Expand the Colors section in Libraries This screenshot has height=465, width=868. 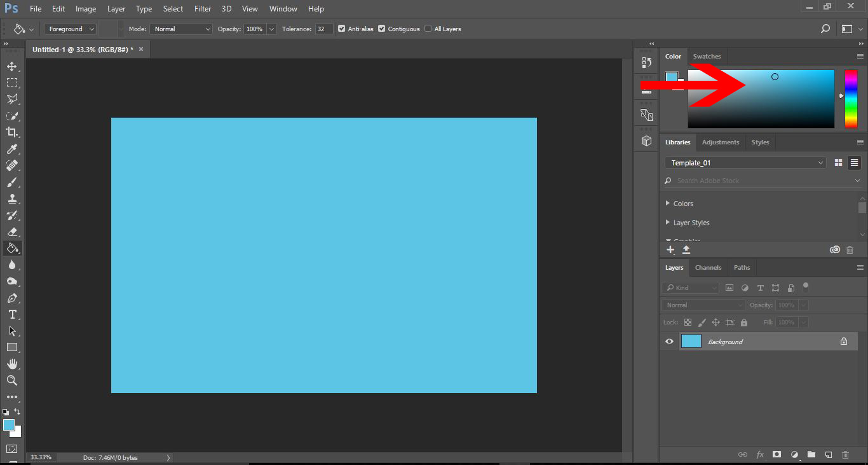tap(668, 204)
